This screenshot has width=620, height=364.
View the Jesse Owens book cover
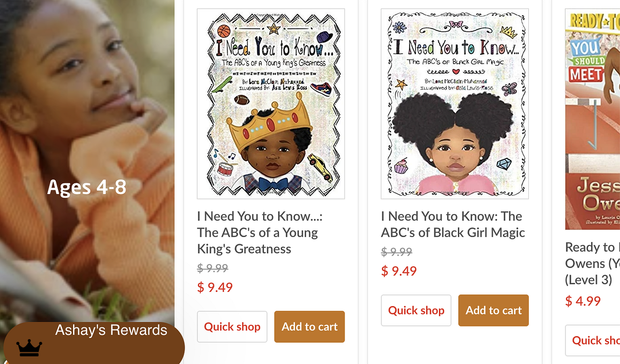[593, 119]
